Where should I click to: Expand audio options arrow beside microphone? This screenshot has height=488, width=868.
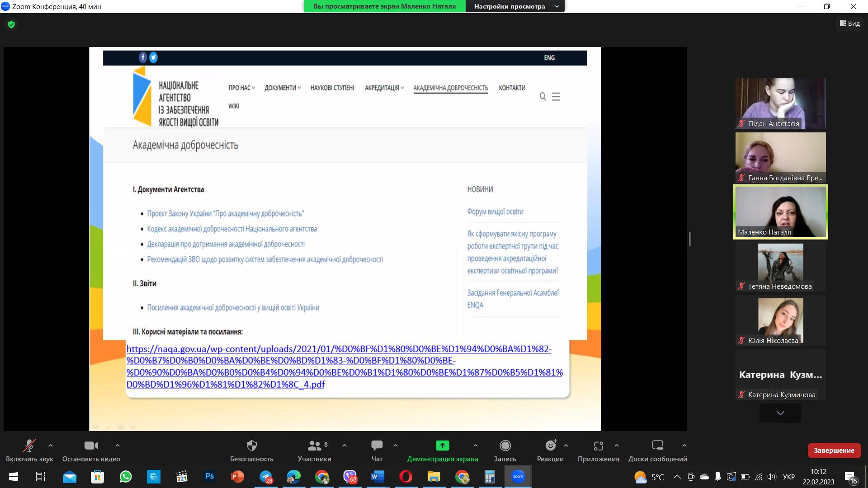pyautogui.click(x=51, y=446)
